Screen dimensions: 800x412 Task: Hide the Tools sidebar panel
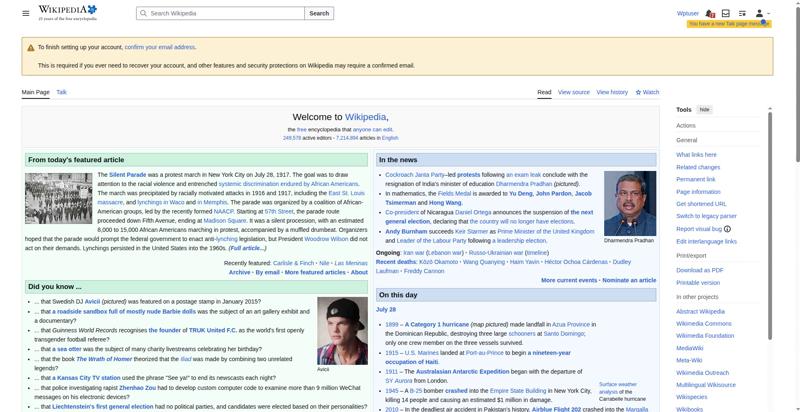(x=704, y=110)
